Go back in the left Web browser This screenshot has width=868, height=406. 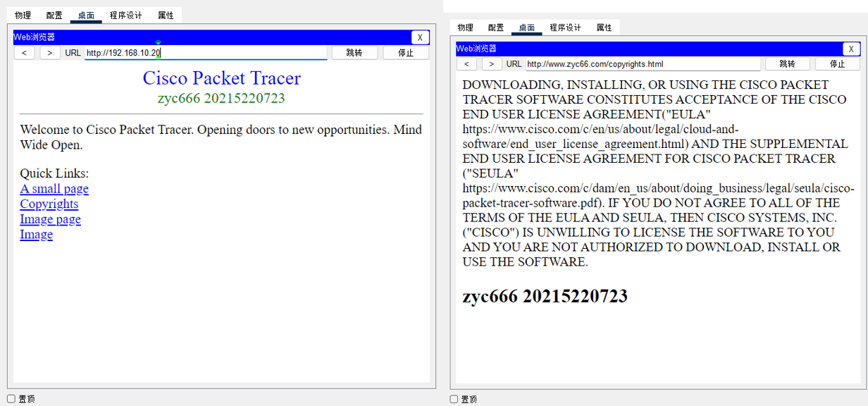click(25, 53)
